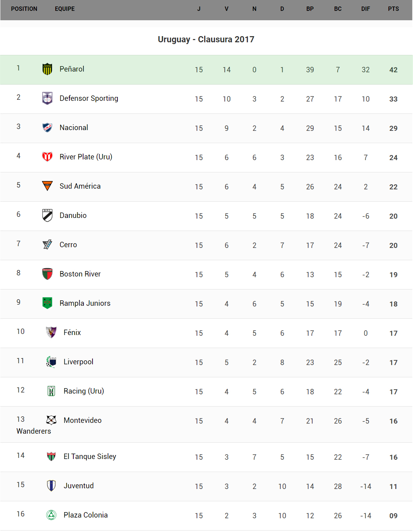This screenshot has height=532, width=413.
Task: Click the Plaza Colonia round crest
Action: [51, 515]
